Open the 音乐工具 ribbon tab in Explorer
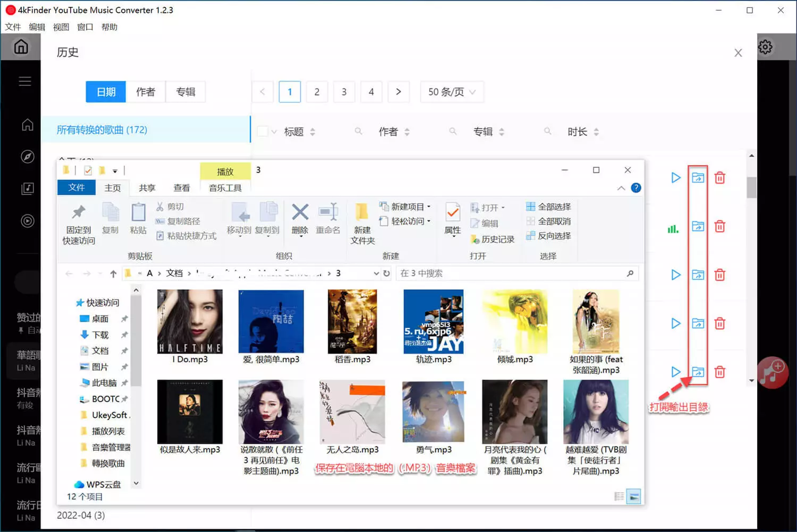Screen dimensions: 797x532 tap(225, 188)
